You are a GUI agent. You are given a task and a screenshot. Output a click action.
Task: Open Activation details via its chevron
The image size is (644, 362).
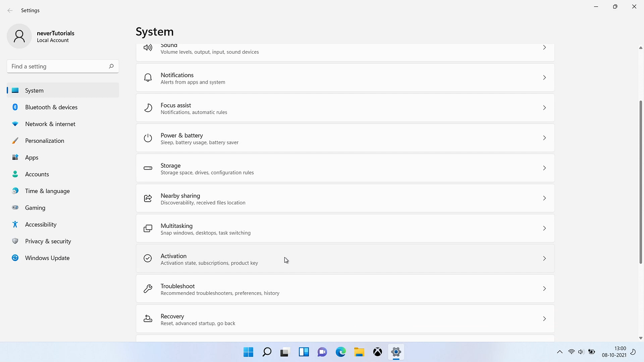click(544, 258)
